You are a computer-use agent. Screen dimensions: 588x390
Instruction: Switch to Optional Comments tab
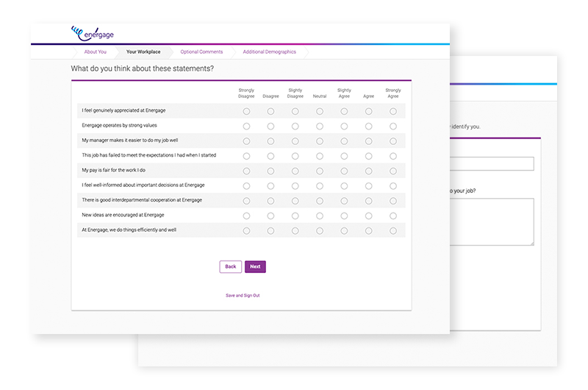pyautogui.click(x=201, y=52)
